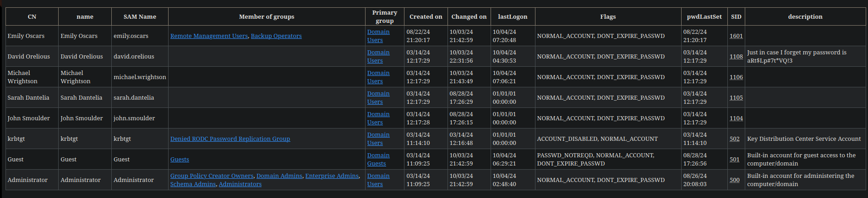Click the Group Policy Creator Owners link

click(x=212, y=176)
